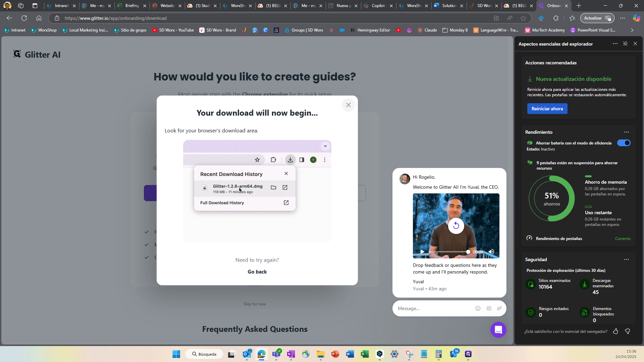Open Rendimiento section more options
This screenshot has height=362, width=644.
pyautogui.click(x=626, y=132)
